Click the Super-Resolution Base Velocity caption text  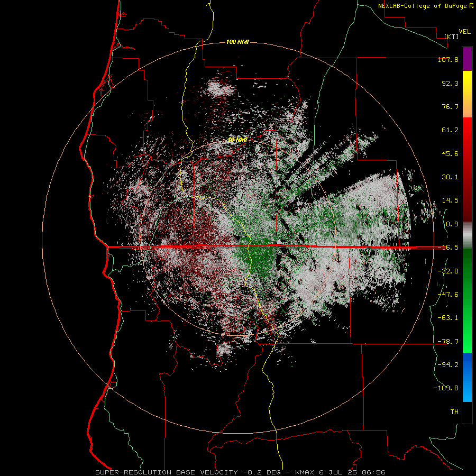pos(167,472)
